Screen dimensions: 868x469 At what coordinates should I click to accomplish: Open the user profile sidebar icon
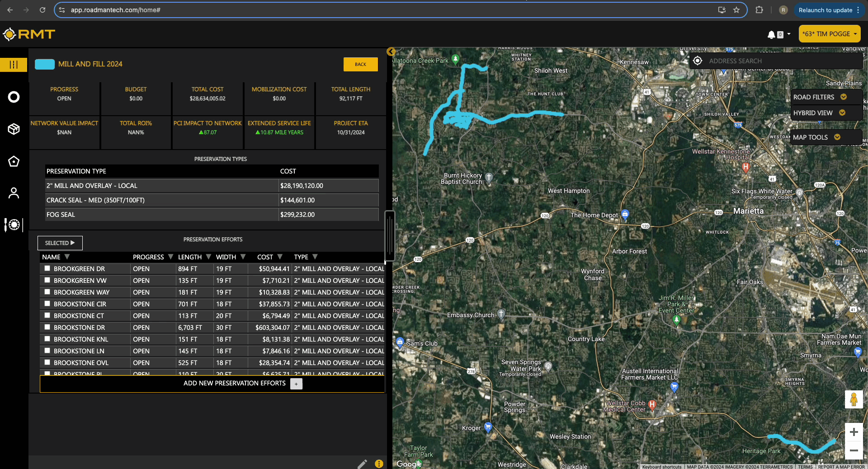click(14, 193)
